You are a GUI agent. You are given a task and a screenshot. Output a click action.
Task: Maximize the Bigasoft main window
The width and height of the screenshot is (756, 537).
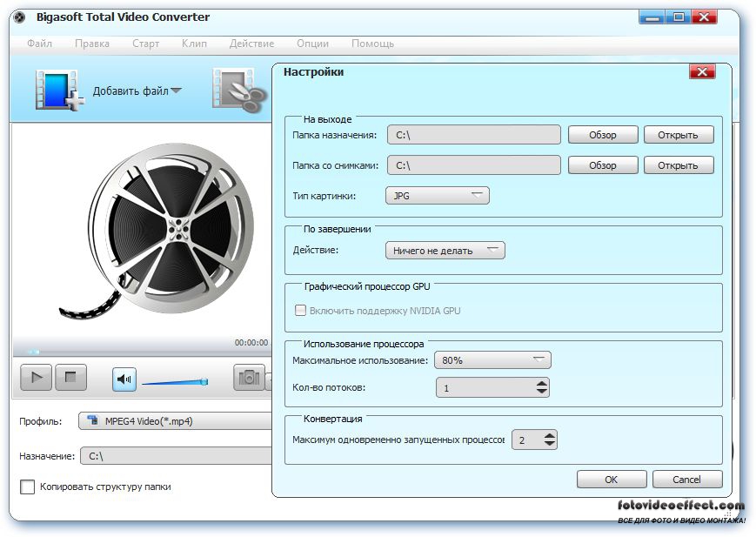click(x=679, y=17)
